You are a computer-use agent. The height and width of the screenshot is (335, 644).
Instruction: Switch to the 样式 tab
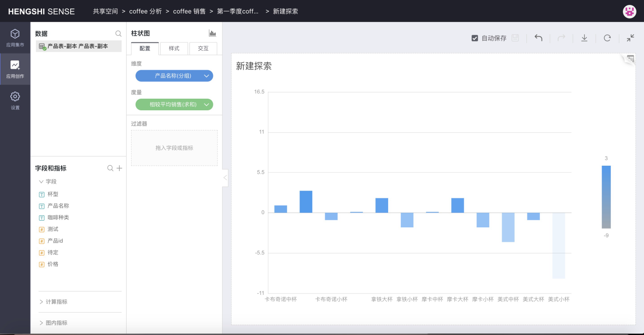click(x=174, y=48)
